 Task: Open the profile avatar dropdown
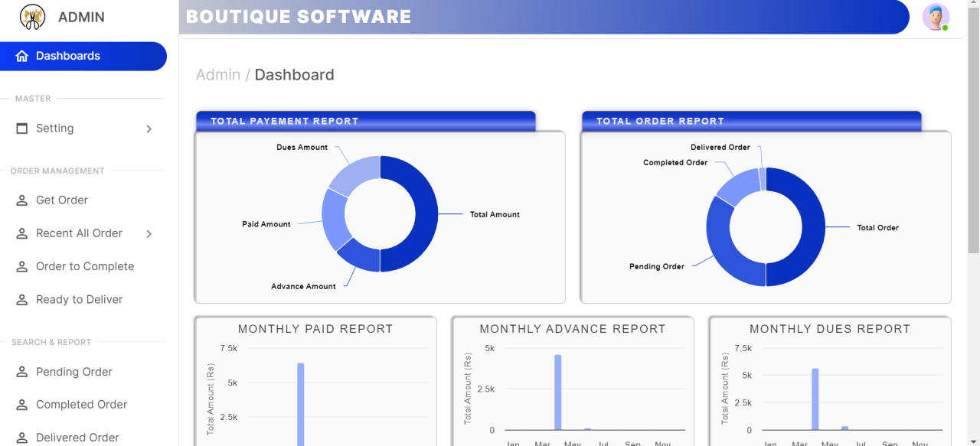point(936,16)
